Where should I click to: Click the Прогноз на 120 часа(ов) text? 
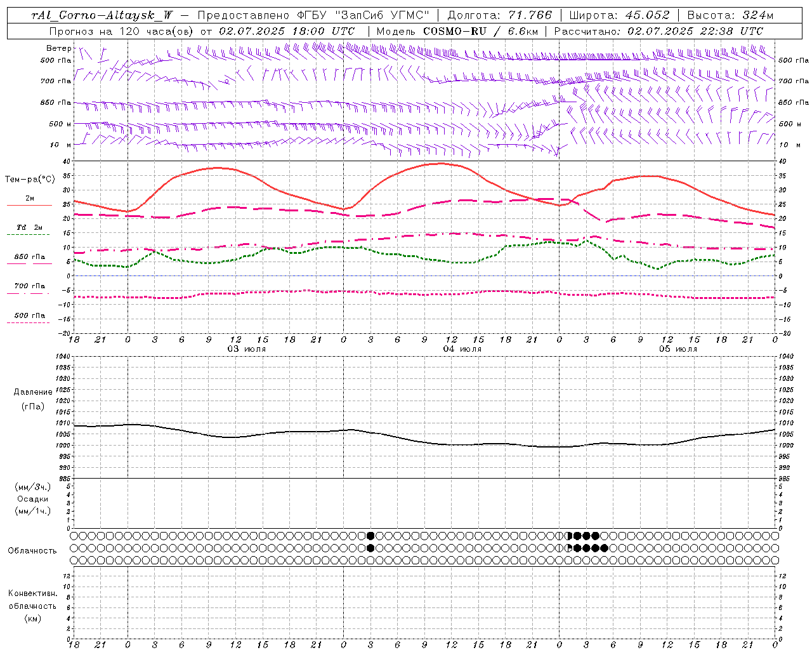pyautogui.click(x=122, y=31)
